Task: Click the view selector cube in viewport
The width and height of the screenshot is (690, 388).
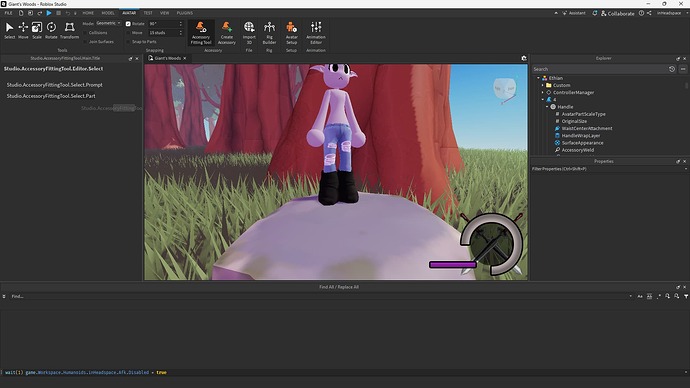Action: pos(504,89)
